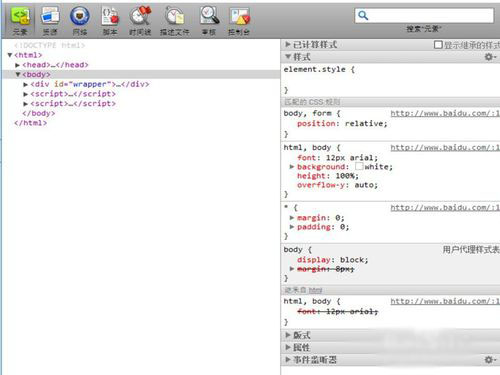
Task: Open the 网络 (Network) panel icon
Action: [x=80, y=16]
